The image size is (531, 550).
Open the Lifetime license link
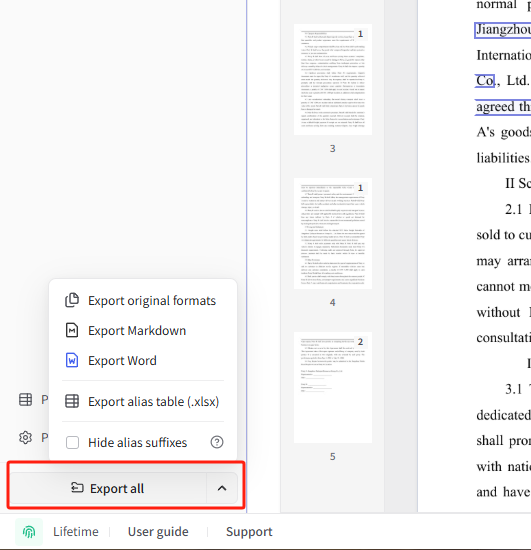click(x=76, y=532)
